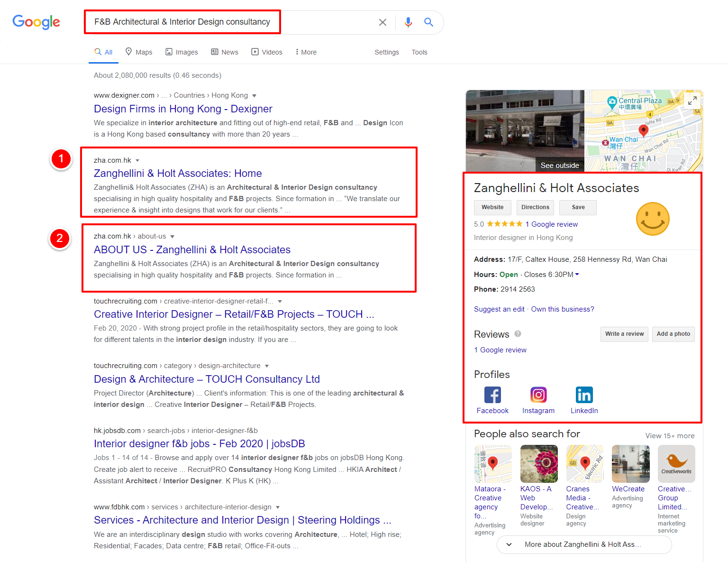Click the Interior designer in Hong Kong text
The image size is (728, 562).
click(523, 238)
